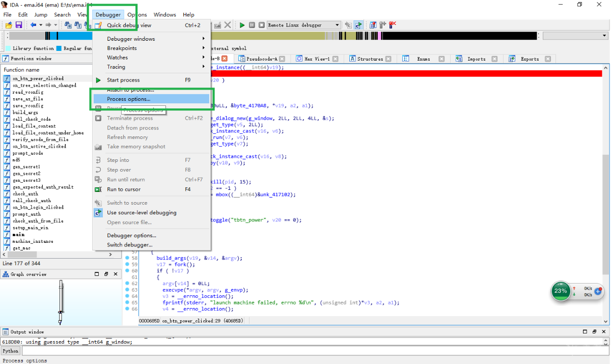Screen dimensions: 611x364
Task: Close the Graph overview panel
Action: pos(117,274)
